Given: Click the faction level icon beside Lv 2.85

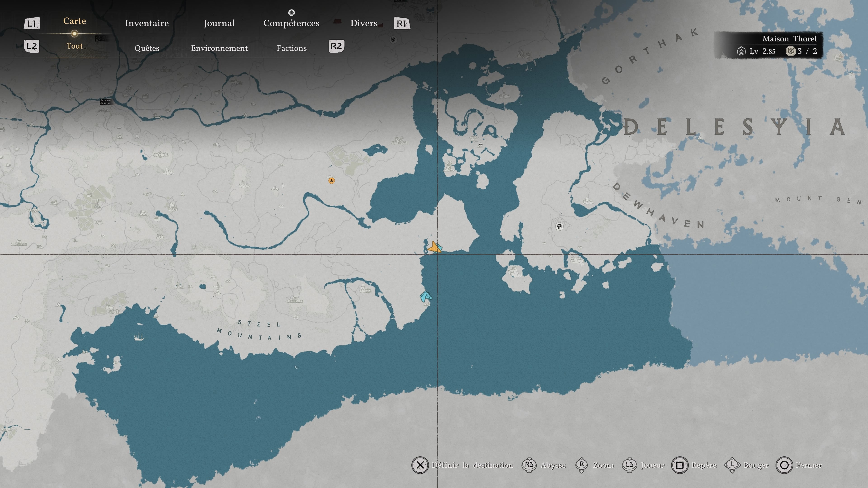Looking at the screenshot, I should coord(741,51).
